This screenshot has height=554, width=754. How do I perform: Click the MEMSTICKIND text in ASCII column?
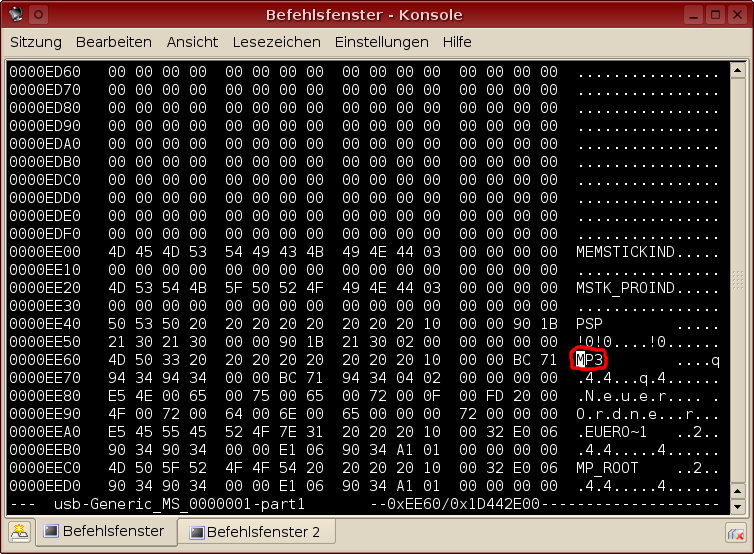pyautogui.click(x=625, y=252)
